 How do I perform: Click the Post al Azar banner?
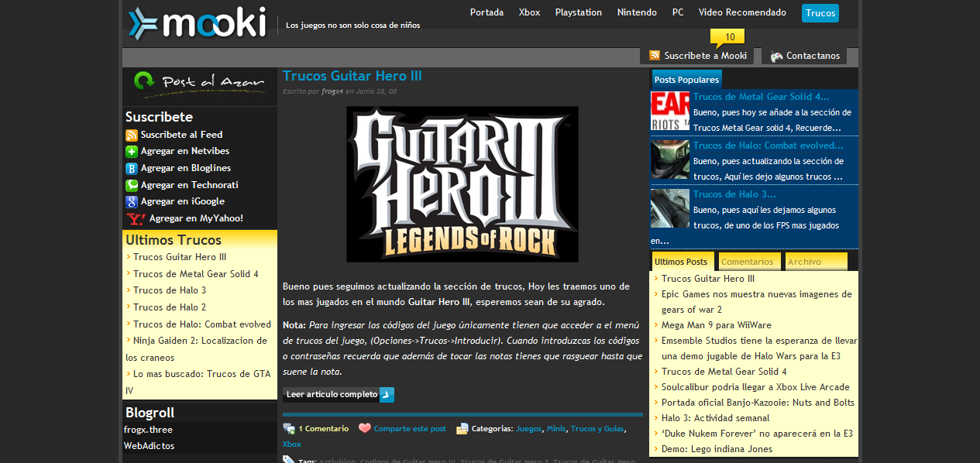point(200,84)
